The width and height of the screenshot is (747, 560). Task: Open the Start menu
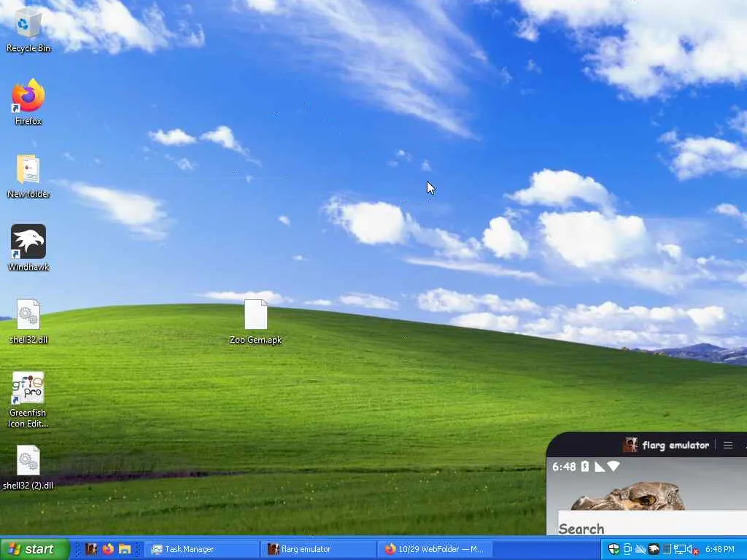pyautogui.click(x=34, y=549)
